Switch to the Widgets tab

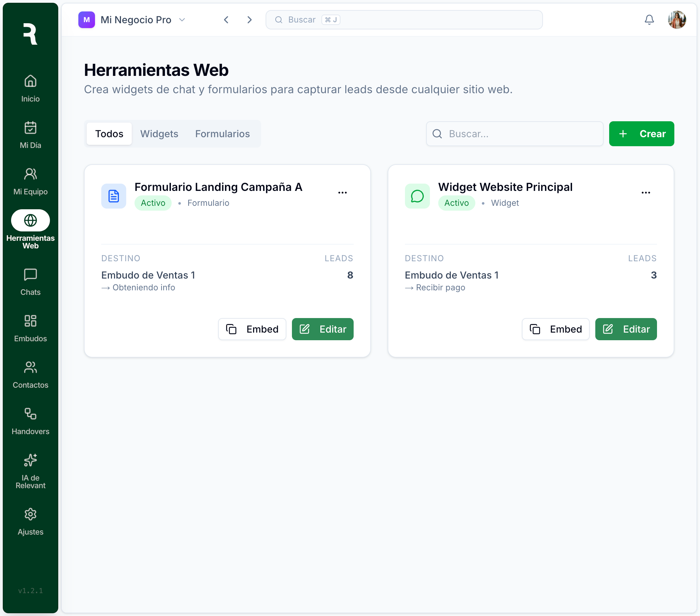coord(159,134)
